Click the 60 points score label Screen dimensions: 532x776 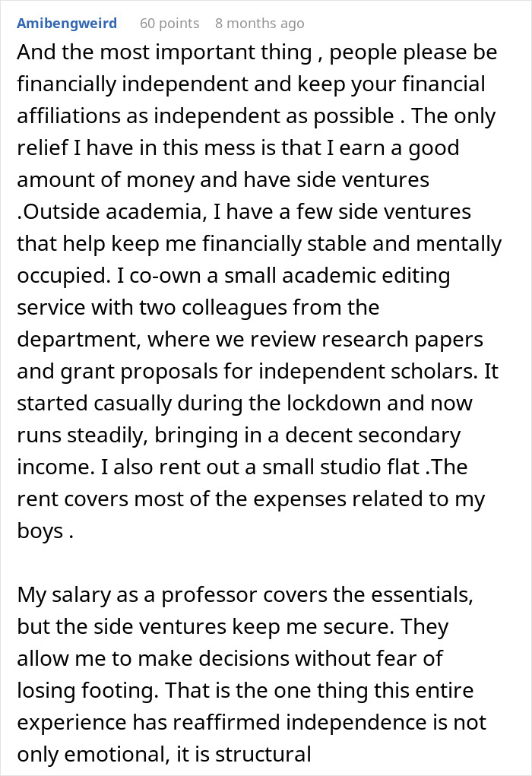coord(169,24)
